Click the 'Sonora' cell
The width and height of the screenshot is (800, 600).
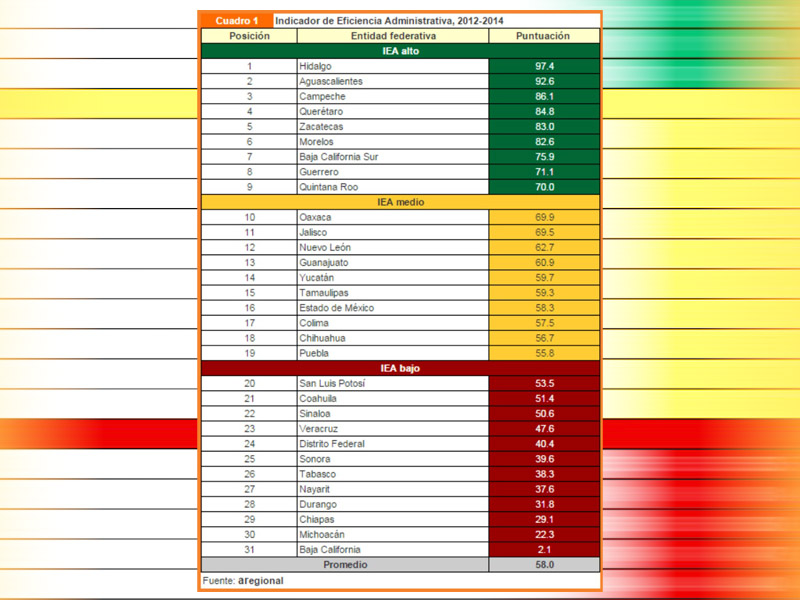[x=393, y=459]
